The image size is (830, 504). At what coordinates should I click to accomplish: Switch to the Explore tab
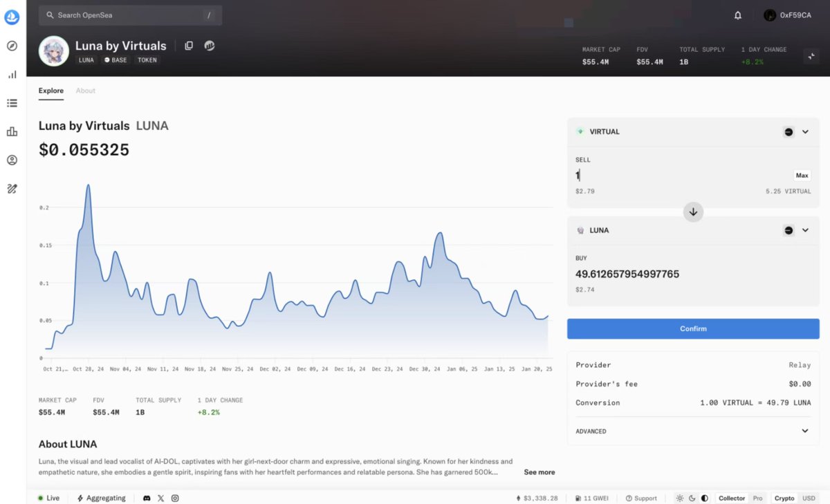pyautogui.click(x=51, y=91)
